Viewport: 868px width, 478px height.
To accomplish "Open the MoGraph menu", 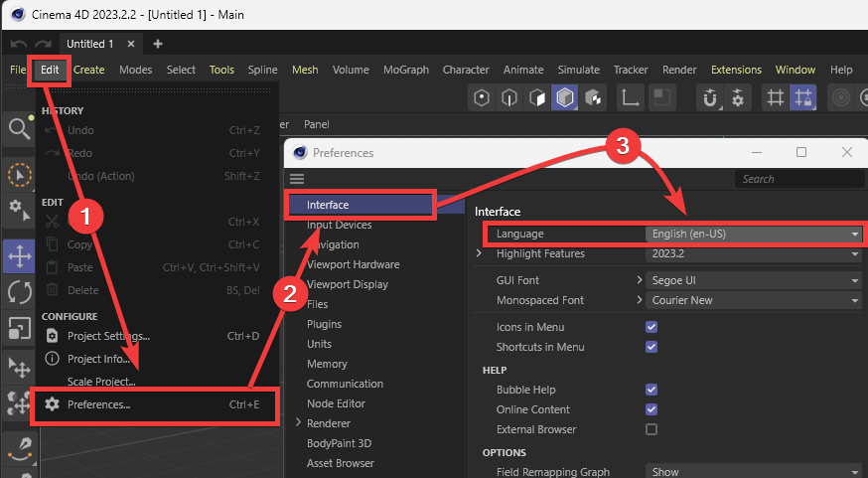I will pyautogui.click(x=405, y=70).
